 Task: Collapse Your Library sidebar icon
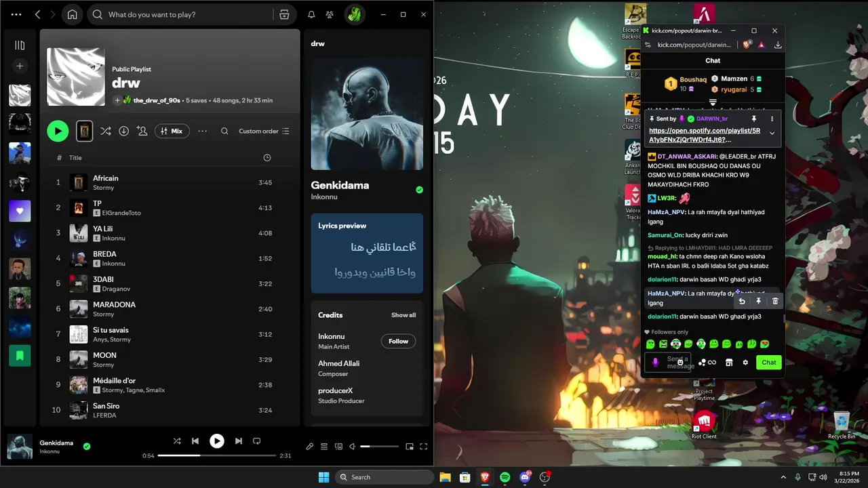point(20,45)
